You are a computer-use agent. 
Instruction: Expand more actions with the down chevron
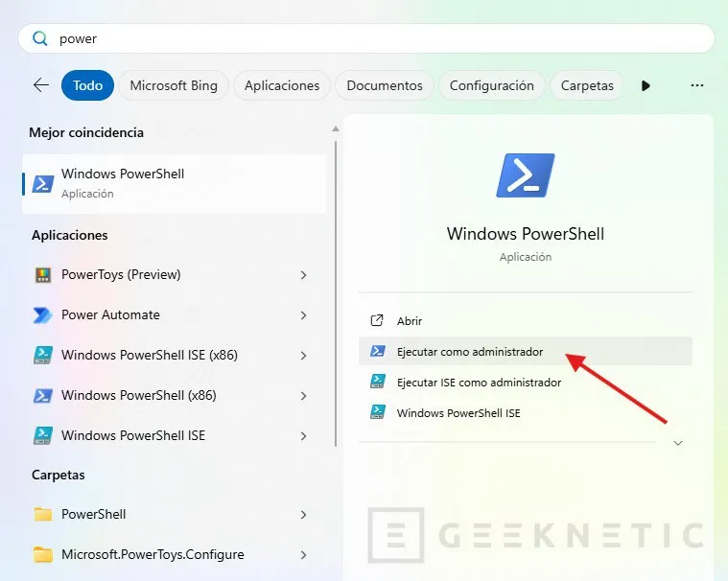click(678, 443)
